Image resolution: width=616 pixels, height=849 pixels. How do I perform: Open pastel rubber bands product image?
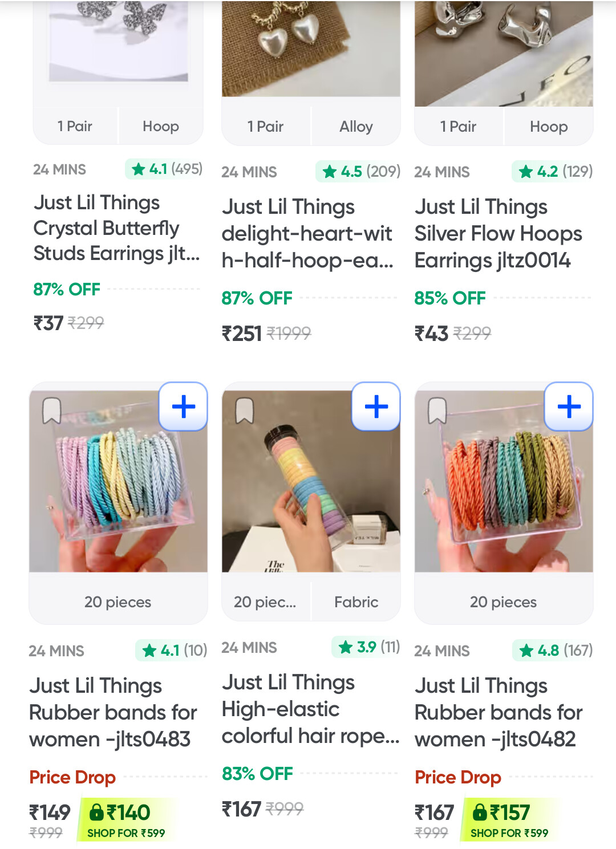click(x=118, y=482)
